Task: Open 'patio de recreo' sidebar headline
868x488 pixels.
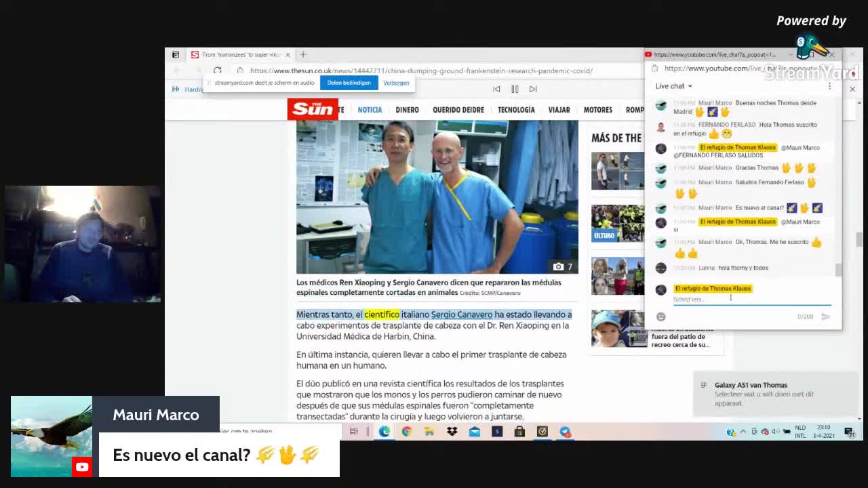Action: coord(680,340)
